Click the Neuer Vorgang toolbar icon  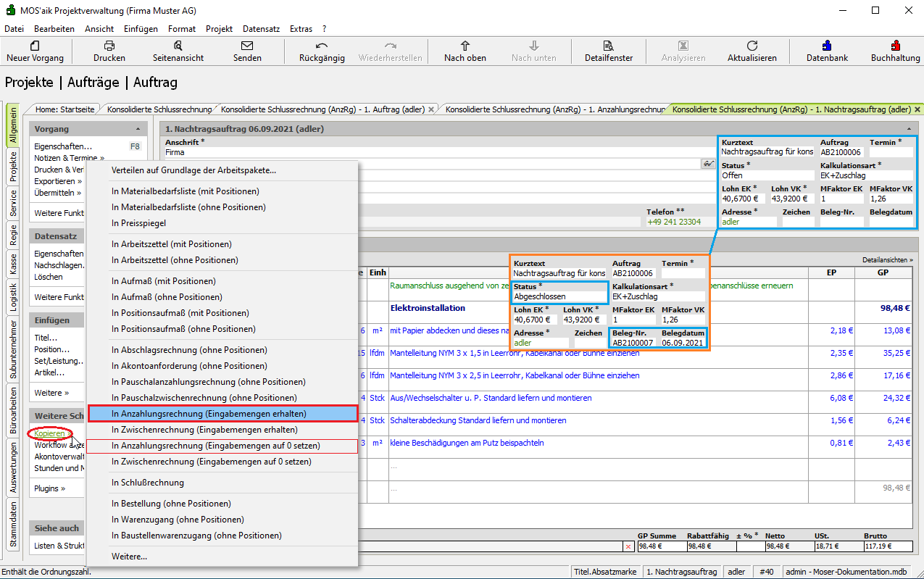click(35, 46)
